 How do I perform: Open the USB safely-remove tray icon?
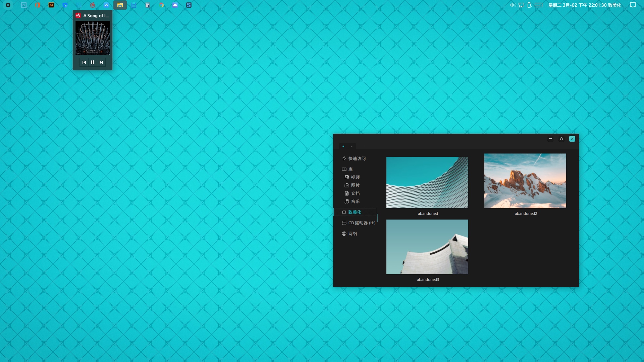coord(529,5)
